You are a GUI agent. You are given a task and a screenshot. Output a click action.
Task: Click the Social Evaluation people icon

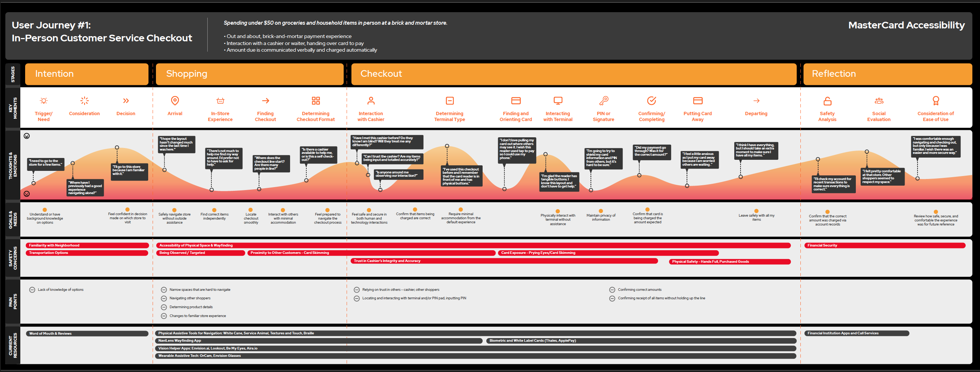[x=879, y=101]
